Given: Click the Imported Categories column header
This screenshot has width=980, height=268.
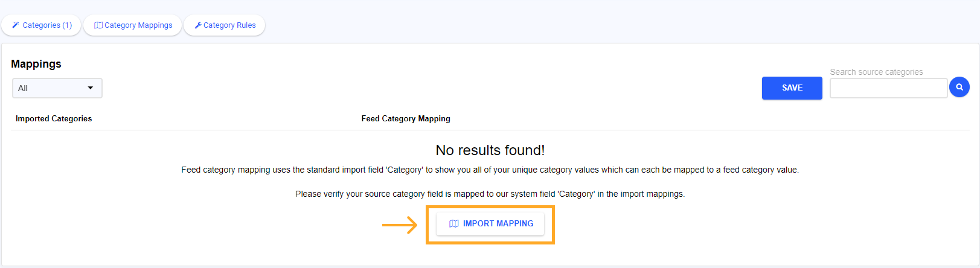Looking at the screenshot, I should tap(54, 119).
